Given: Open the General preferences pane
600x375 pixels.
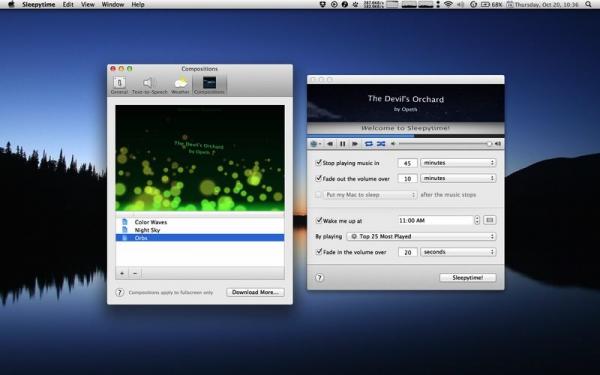Looking at the screenshot, I should pyautogui.click(x=119, y=85).
